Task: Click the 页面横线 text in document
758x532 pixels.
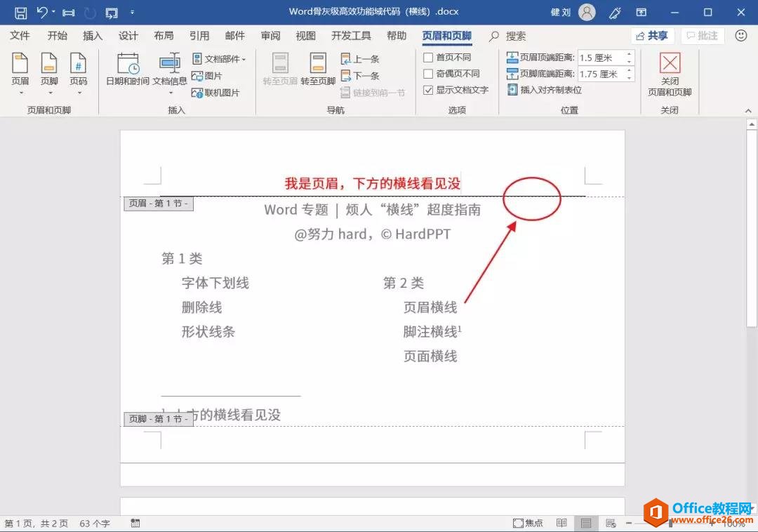Action: point(430,356)
